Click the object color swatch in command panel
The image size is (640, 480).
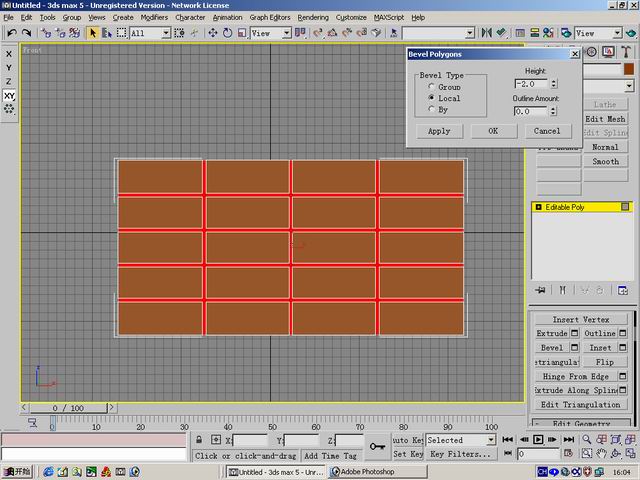click(x=629, y=70)
